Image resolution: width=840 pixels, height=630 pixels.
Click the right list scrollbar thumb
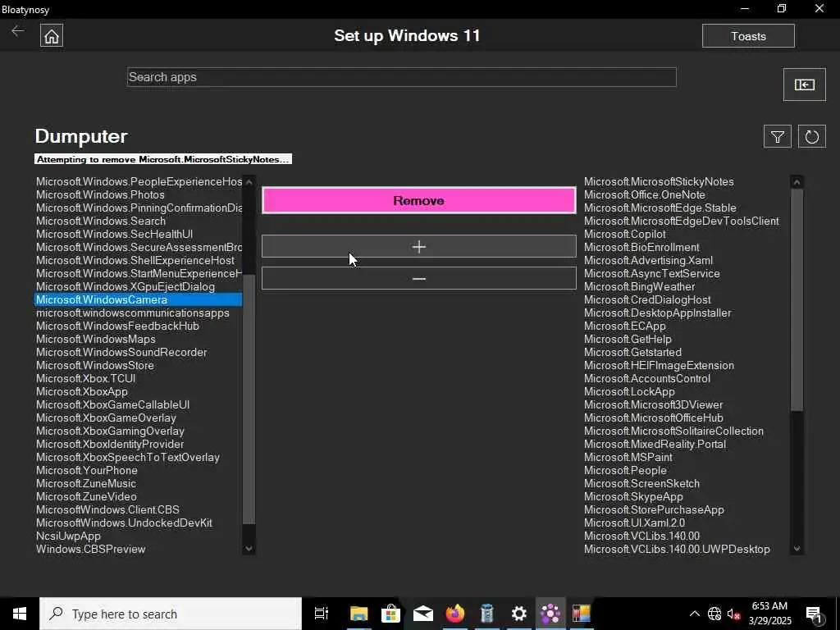point(797,300)
